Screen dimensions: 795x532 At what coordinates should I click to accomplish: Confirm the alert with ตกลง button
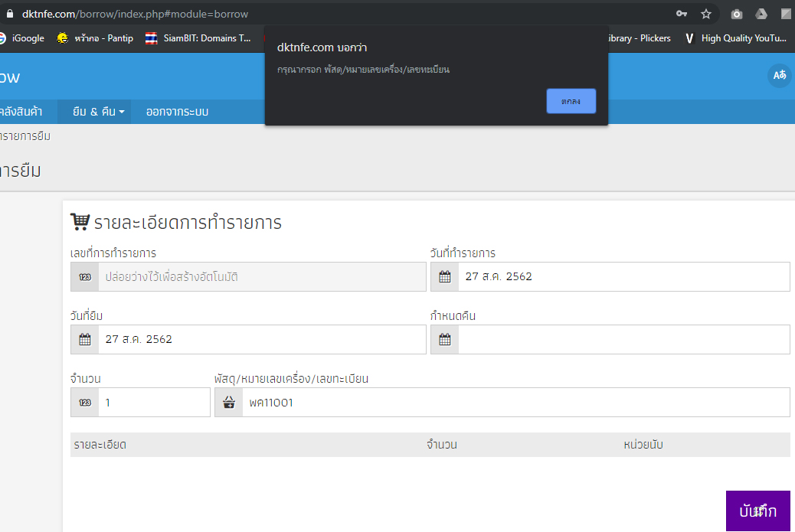pyautogui.click(x=571, y=101)
